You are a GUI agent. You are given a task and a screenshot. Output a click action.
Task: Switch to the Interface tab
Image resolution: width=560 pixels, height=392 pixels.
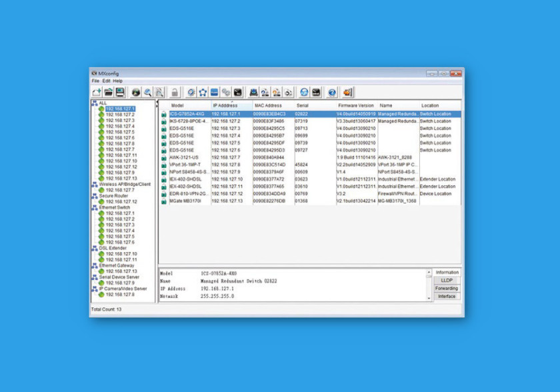(447, 296)
